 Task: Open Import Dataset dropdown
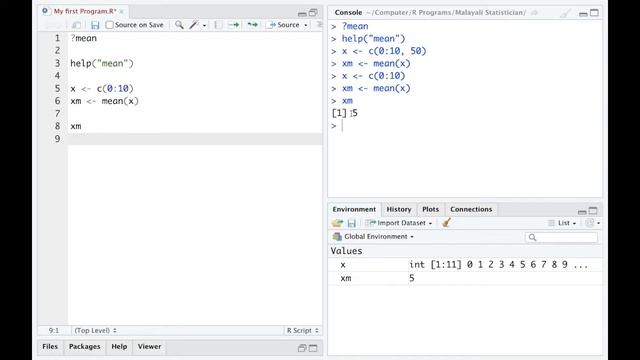pyautogui.click(x=399, y=223)
